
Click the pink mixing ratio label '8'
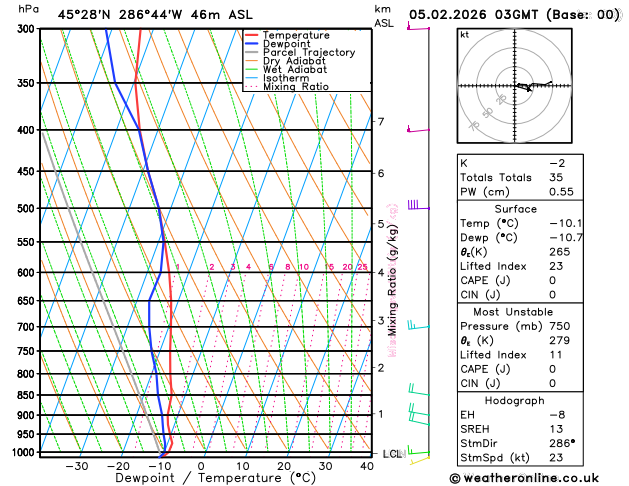click(x=288, y=267)
